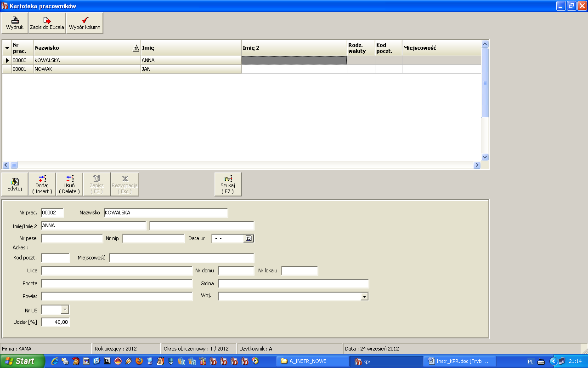The height and width of the screenshot is (368, 588).
Task: Click the grid scroll up arrow
Action: (x=485, y=44)
